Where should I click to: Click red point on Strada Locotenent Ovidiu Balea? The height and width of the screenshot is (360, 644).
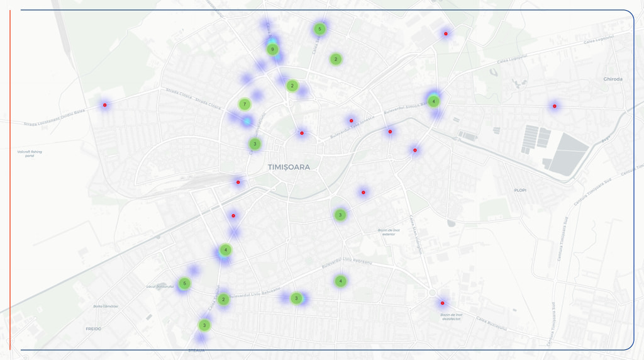pos(105,105)
